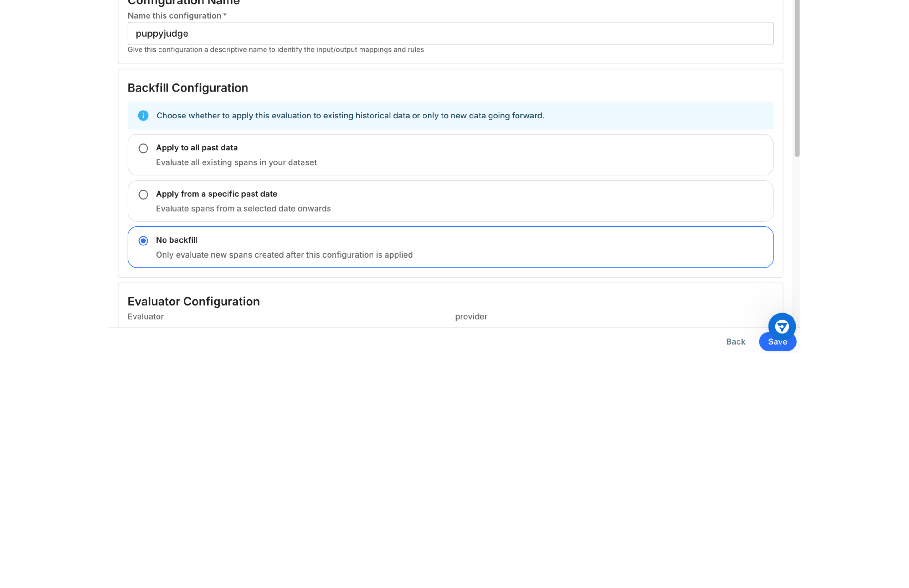Click the "Name this configuration" label
Screen dimensions: 909x588
[x=176, y=16]
